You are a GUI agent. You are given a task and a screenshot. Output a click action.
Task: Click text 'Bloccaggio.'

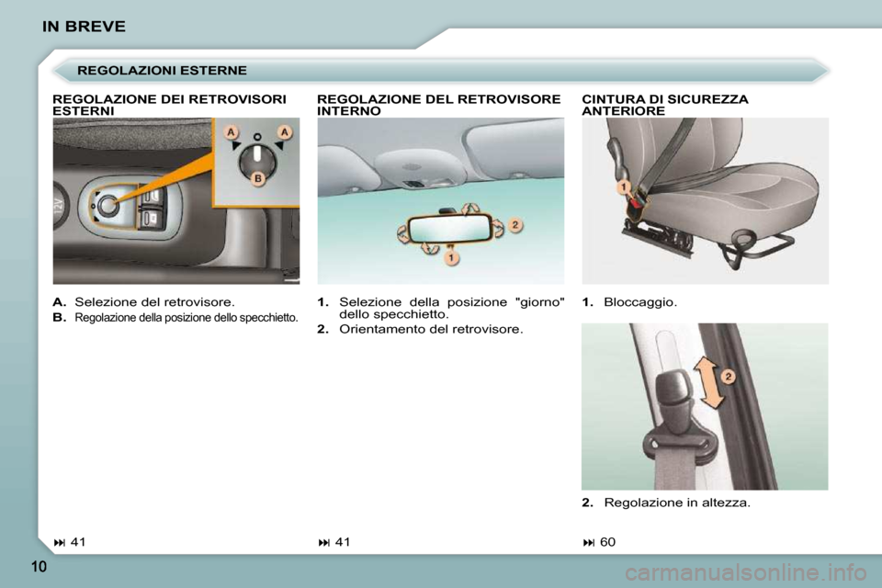pos(640,302)
